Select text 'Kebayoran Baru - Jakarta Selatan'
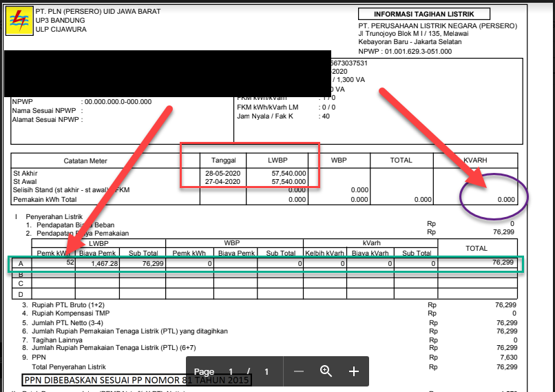The width and height of the screenshot is (555, 392). (410, 42)
